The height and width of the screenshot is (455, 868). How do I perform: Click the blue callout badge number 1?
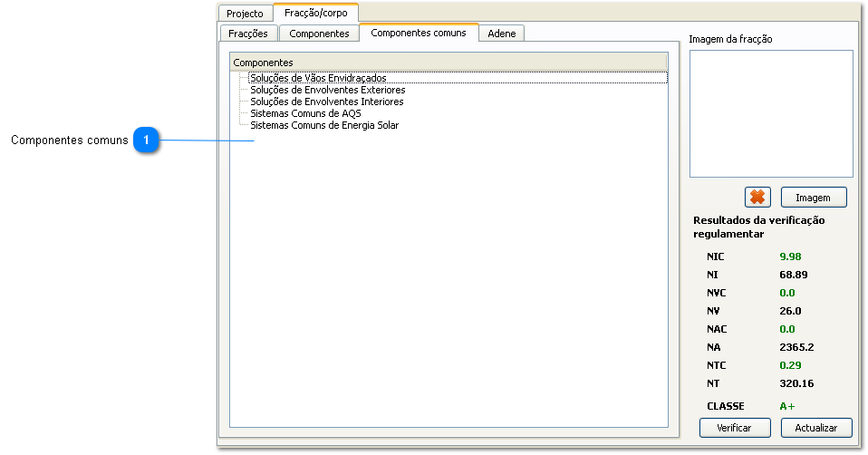(147, 140)
